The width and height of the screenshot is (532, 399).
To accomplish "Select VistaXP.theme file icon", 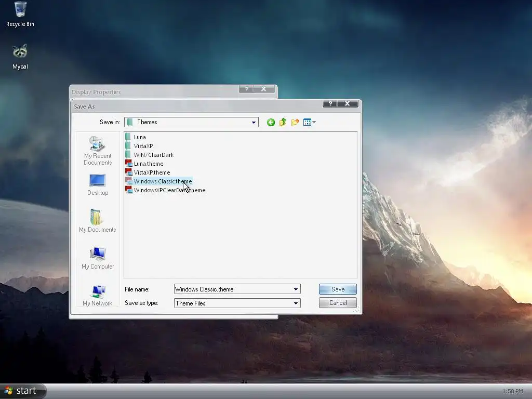I will [x=129, y=172].
